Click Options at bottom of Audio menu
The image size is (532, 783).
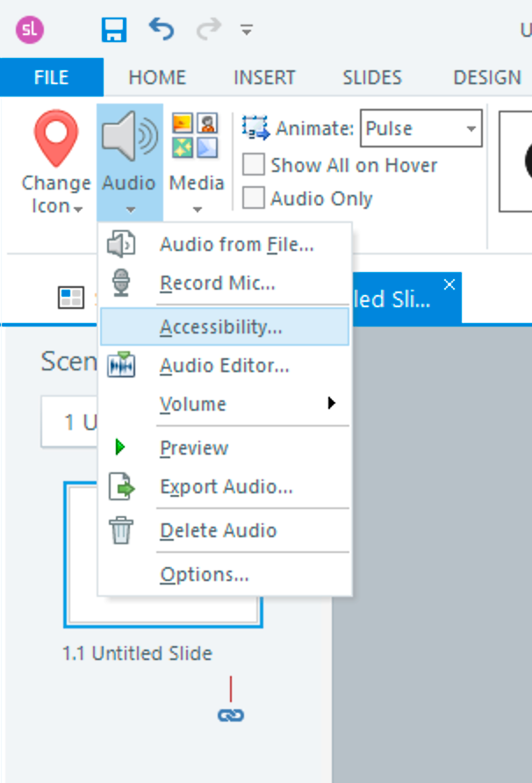pyautogui.click(x=204, y=575)
